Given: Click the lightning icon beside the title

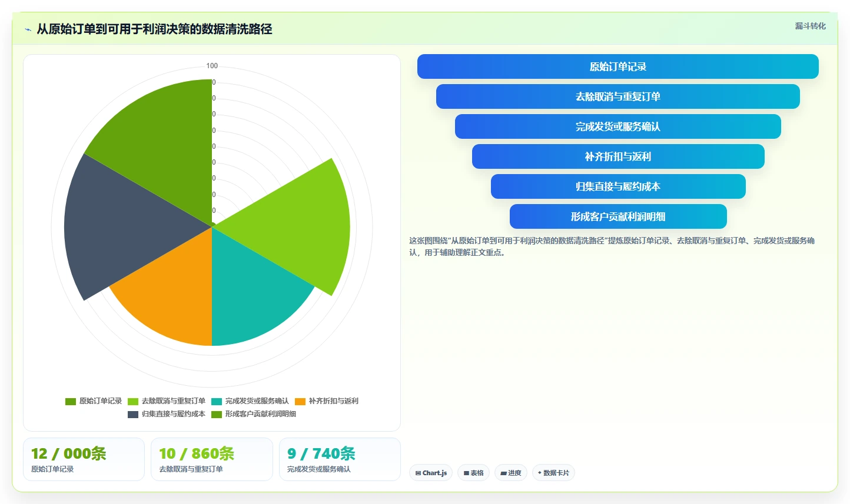Looking at the screenshot, I should [x=28, y=29].
